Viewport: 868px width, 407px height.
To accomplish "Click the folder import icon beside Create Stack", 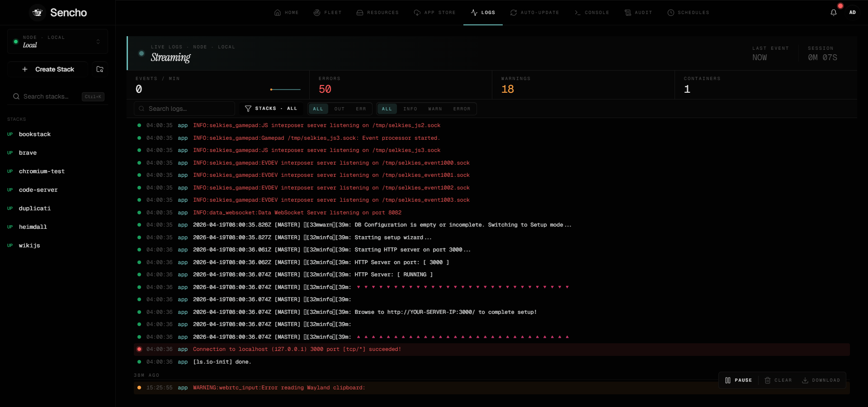I will pyautogui.click(x=100, y=69).
